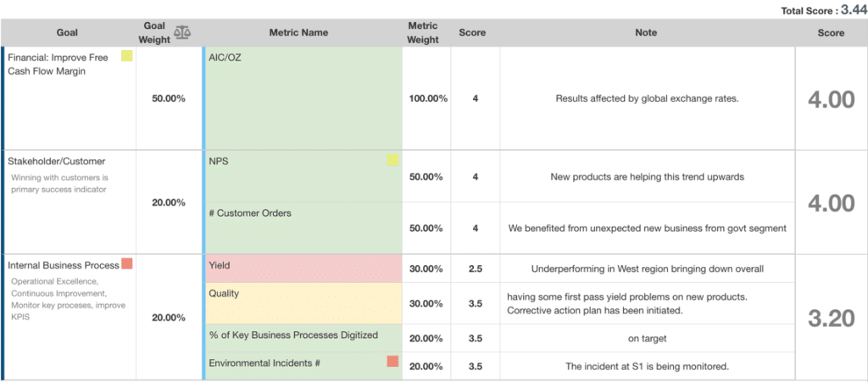Image resolution: width=868 pixels, height=382 pixels.
Task: Click the 3.20 Internal Business Process score
Action: [831, 318]
